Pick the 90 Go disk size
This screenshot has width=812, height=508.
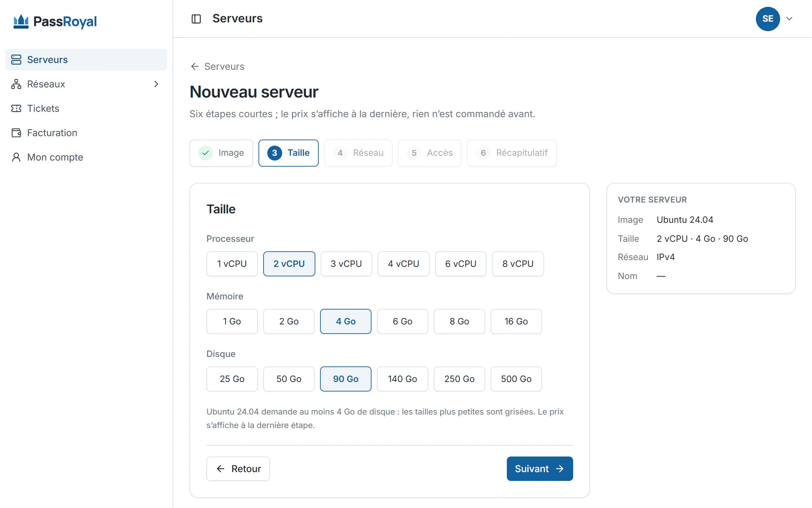(346, 379)
